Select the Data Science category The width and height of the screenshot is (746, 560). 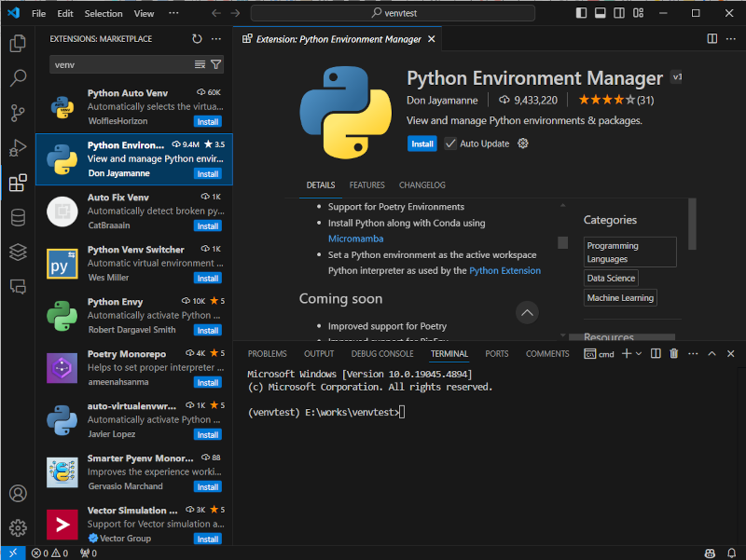click(x=611, y=278)
